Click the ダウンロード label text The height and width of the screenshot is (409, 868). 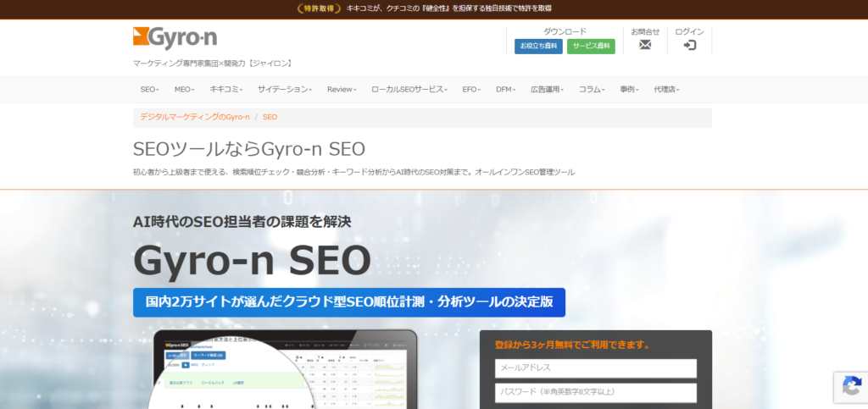tap(565, 32)
